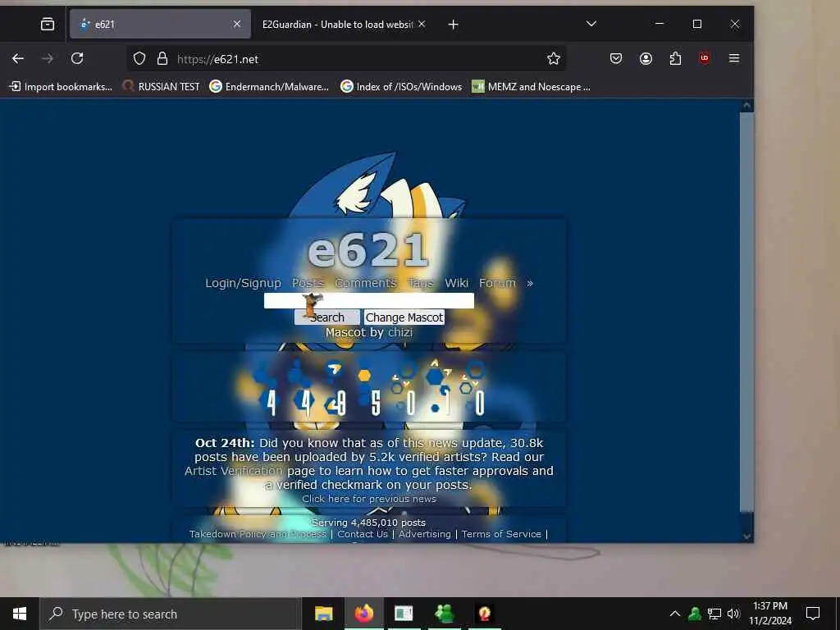This screenshot has height=630, width=840.
Task: Click the taskbar Type here to search box
Action: 171,614
